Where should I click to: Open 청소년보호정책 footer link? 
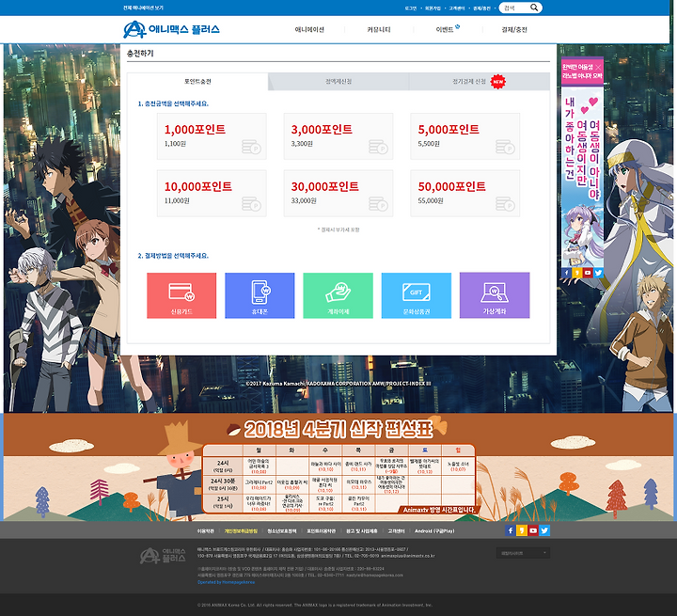point(282,531)
